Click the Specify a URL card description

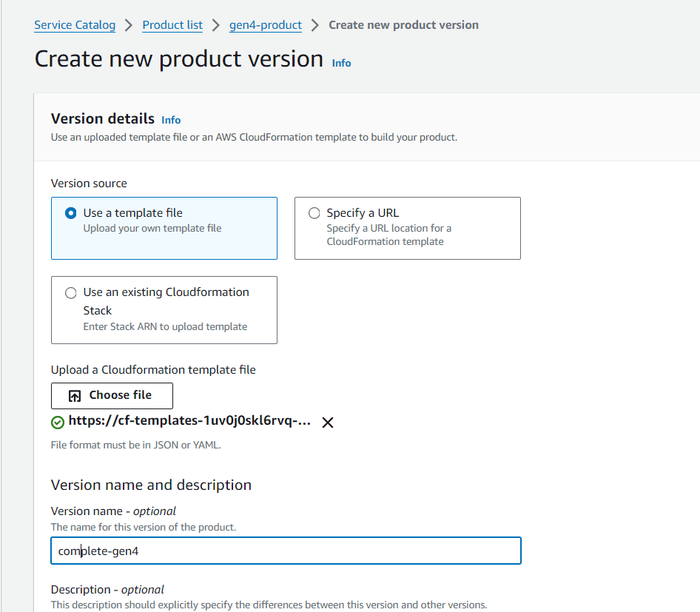[388, 235]
